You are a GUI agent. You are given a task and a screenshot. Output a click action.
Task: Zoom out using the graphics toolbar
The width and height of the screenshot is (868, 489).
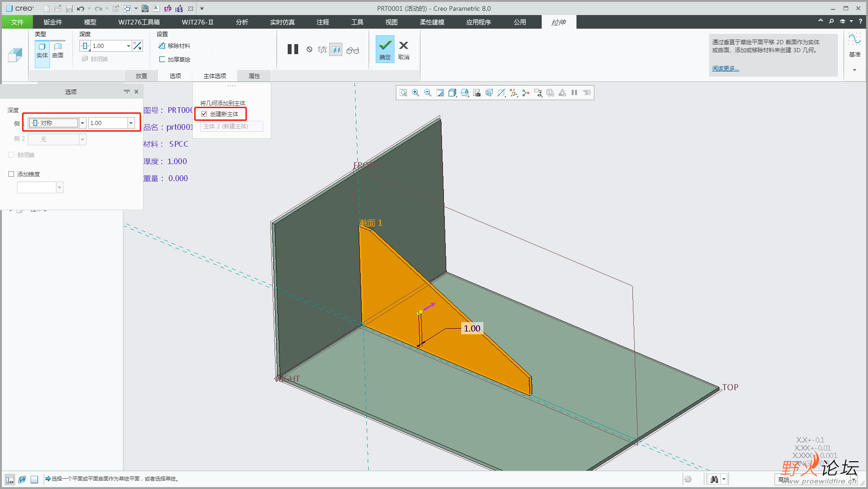(x=428, y=93)
